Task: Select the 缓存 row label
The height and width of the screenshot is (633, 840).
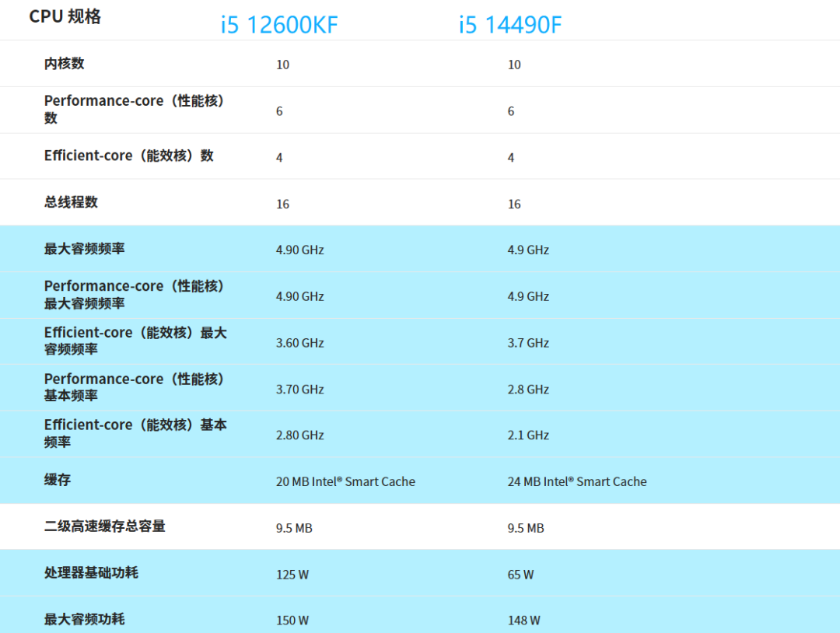Action: pos(58,480)
